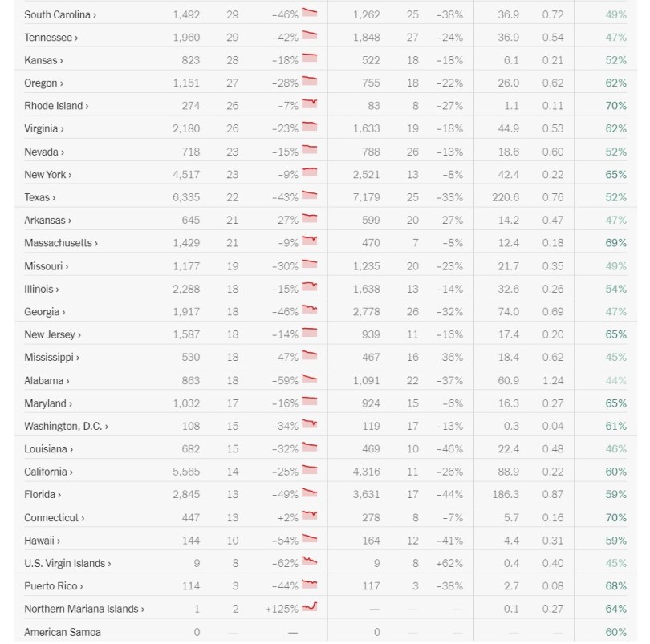
Task: Click the Connecticut cases sparkline chart
Action: pos(310,516)
